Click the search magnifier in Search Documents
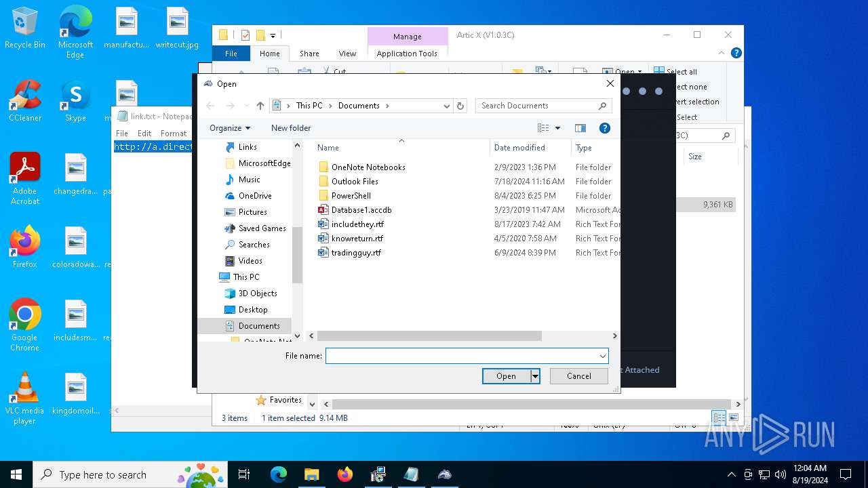The image size is (868, 488). 602,106
